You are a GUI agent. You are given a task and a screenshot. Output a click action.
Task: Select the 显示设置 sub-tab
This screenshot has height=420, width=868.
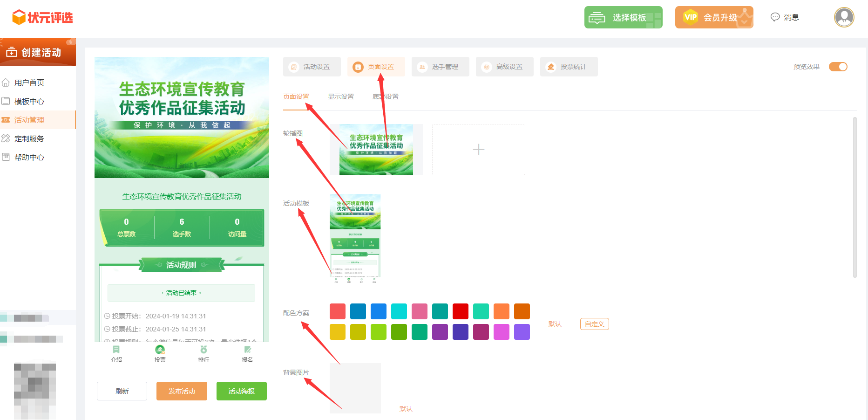coord(340,96)
